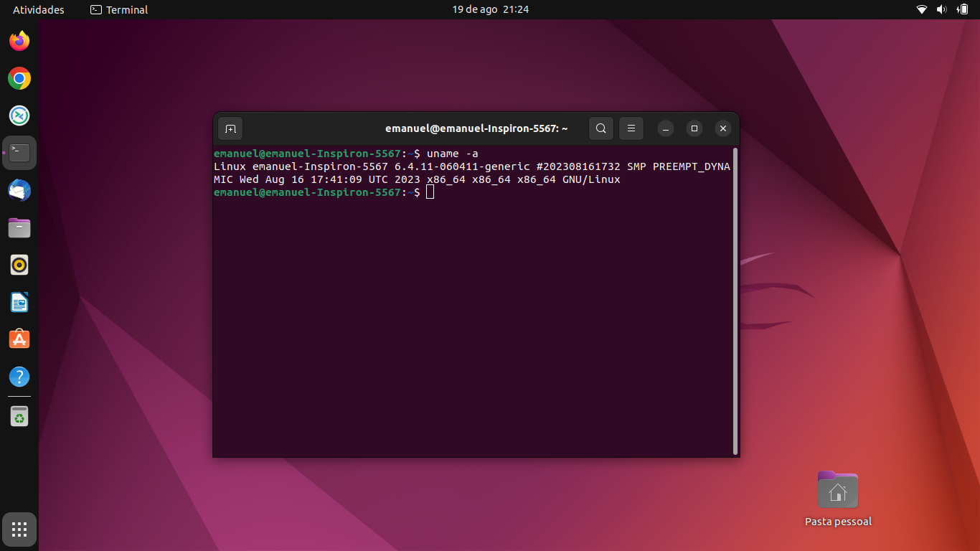980x551 pixels.
Task: Launch Google Chrome from the dock
Action: [x=19, y=78]
